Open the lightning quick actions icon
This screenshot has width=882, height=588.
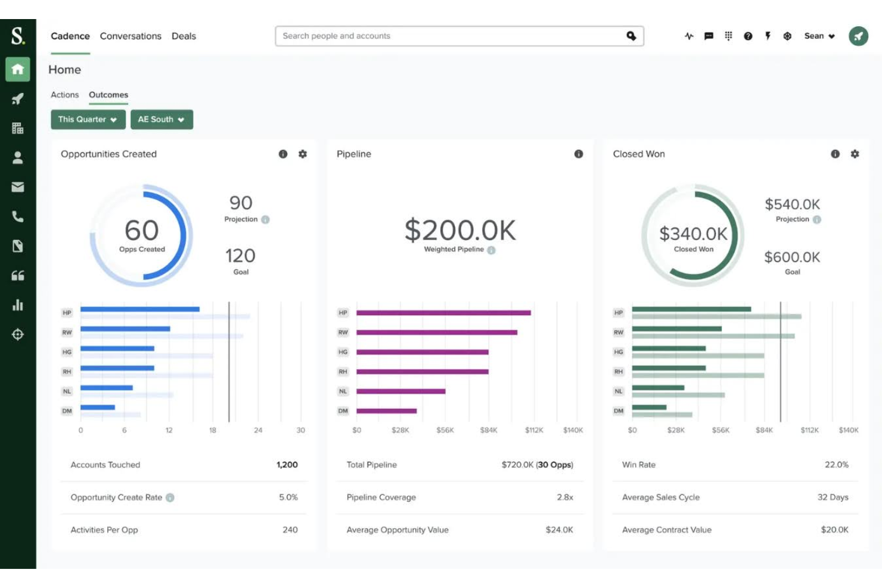tap(768, 36)
